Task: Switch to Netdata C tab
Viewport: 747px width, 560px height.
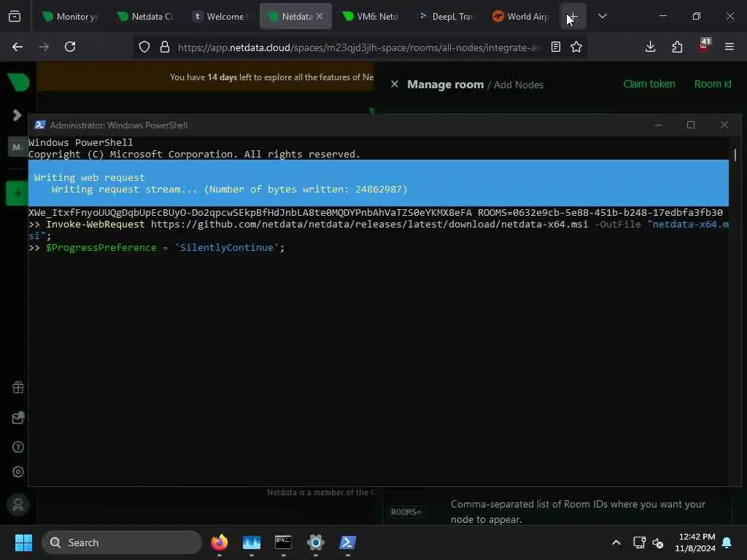Action: click(147, 17)
